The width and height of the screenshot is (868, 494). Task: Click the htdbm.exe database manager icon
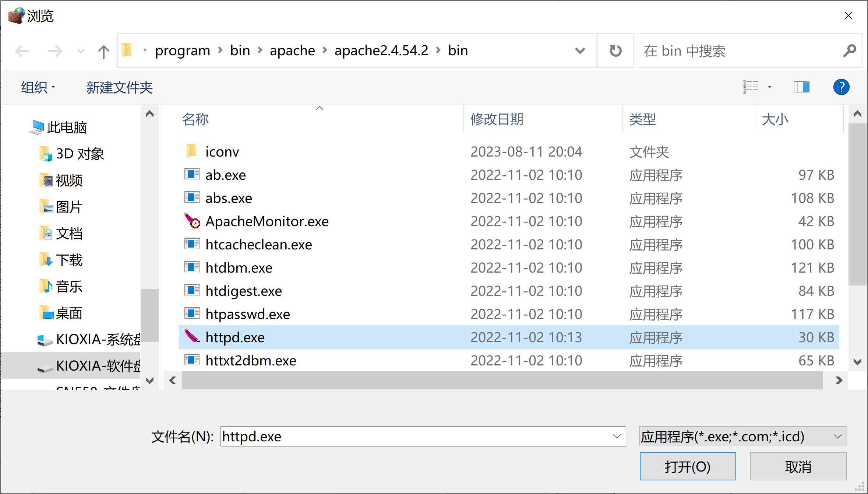point(192,267)
